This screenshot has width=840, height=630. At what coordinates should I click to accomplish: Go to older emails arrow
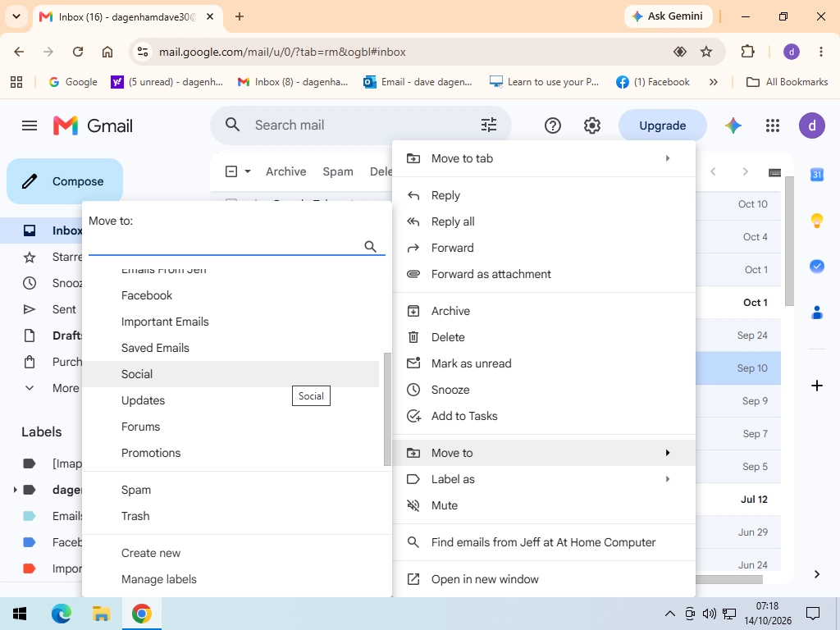[x=745, y=171]
